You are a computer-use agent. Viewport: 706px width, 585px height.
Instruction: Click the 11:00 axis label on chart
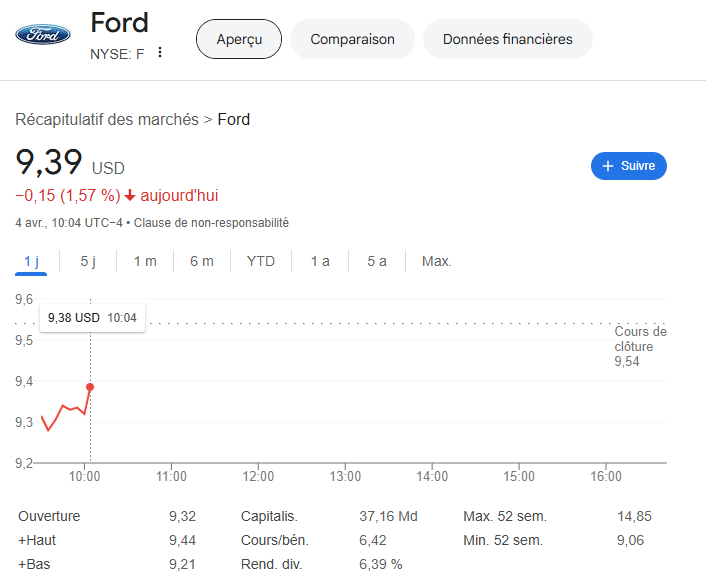171,476
